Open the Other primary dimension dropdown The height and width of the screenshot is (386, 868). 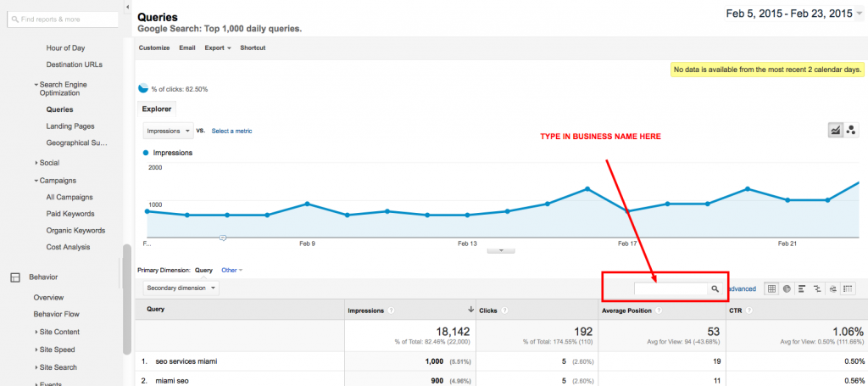point(232,271)
